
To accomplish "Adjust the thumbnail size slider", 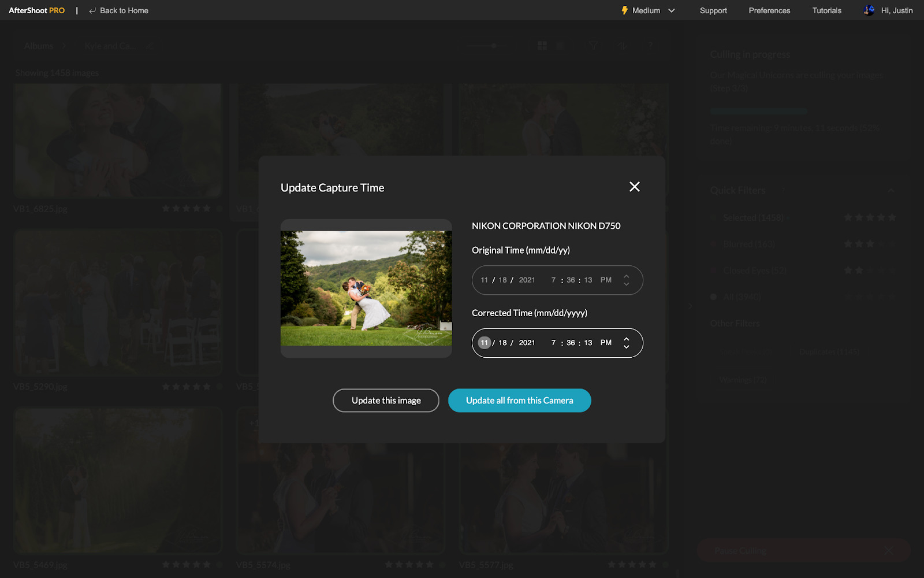I will 494,46.
